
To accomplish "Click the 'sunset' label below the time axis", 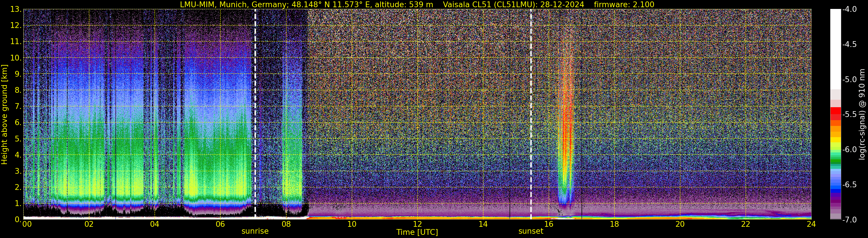I will pyautogui.click(x=531, y=231).
